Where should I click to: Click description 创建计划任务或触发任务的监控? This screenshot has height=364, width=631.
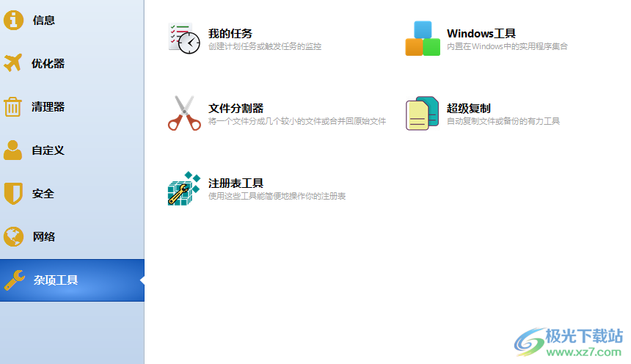[x=265, y=46]
